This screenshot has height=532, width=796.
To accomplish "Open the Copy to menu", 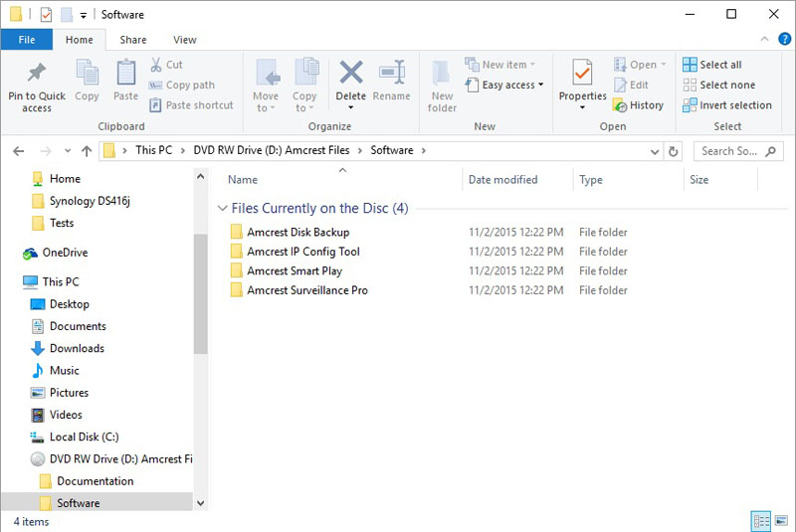I will click(304, 87).
